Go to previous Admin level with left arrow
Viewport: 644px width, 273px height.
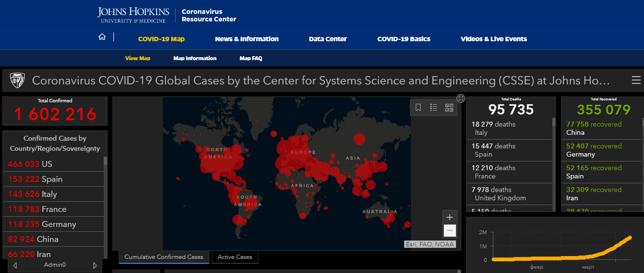pyautogui.click(x=15, y=265)
